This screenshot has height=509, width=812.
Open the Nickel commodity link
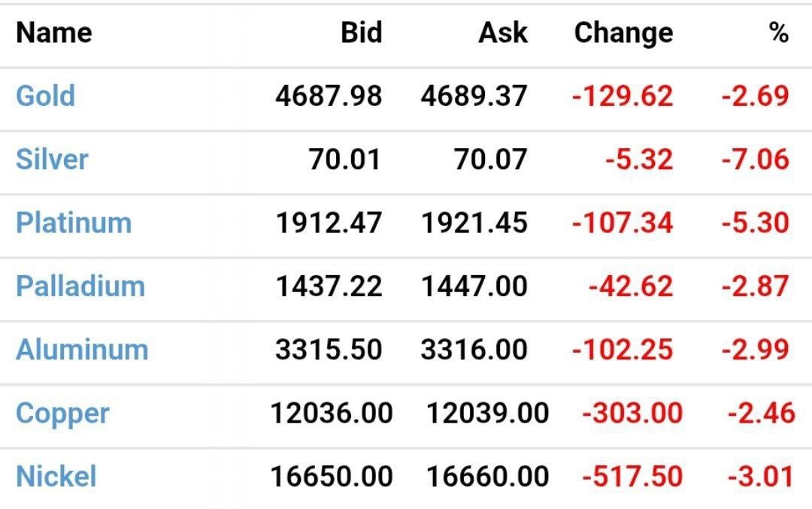coord(56,477)
